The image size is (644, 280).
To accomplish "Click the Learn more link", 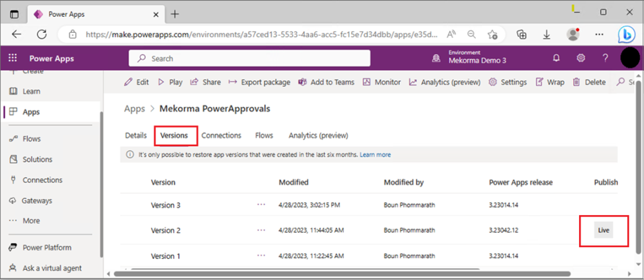I will [x=375, y=154].
